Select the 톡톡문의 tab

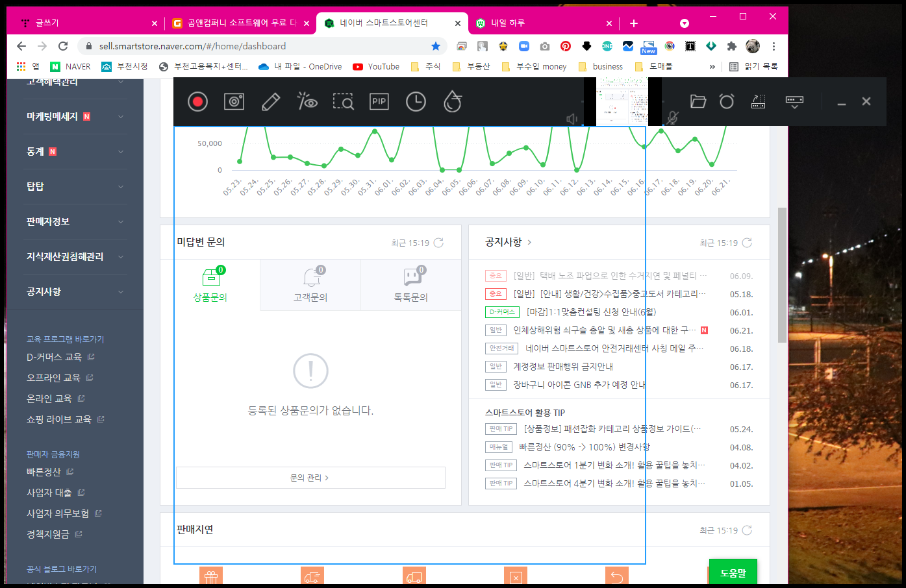tap(410, 285)
